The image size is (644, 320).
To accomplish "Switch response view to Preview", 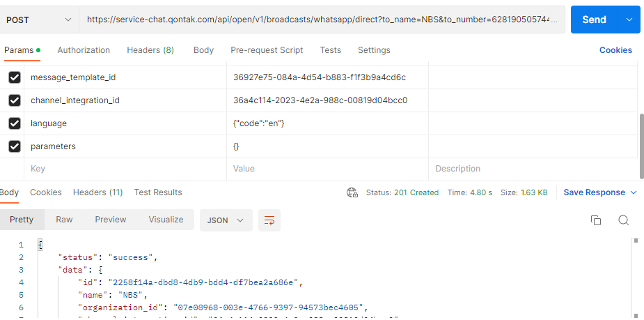I will point(111,220).
